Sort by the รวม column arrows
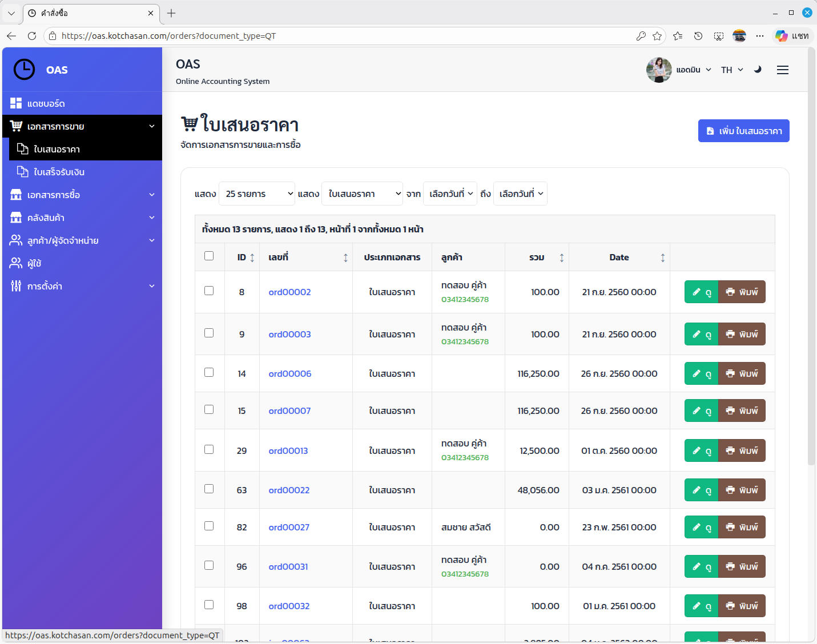This screenshot has height=644, width=817. 562,258
